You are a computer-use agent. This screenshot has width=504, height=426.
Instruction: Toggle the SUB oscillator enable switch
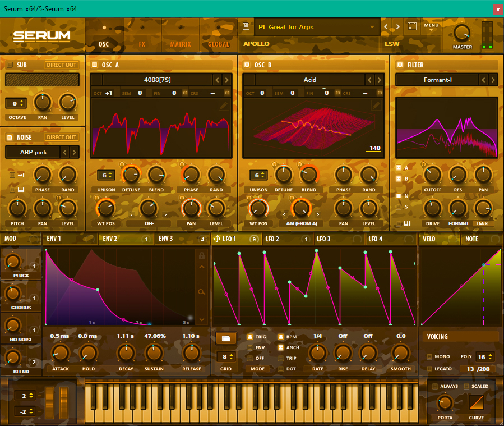point(10,65)
